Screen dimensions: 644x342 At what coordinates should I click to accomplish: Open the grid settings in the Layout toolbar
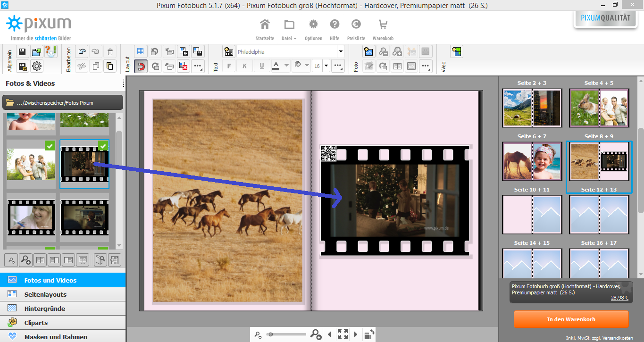pos(141,51)
